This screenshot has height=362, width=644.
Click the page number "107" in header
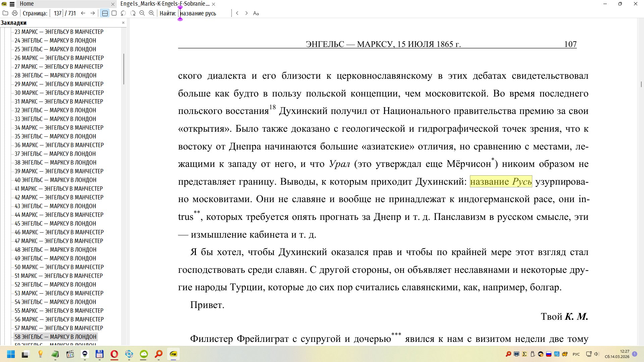(x=570, y=44)
